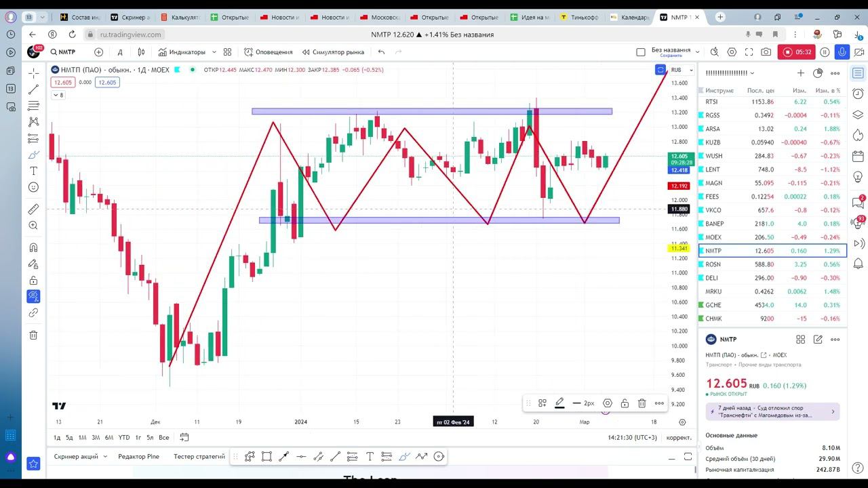Open a new browser tab
Image resolution: width=868 pixels, height=488 pixels.
coord(720,17)
